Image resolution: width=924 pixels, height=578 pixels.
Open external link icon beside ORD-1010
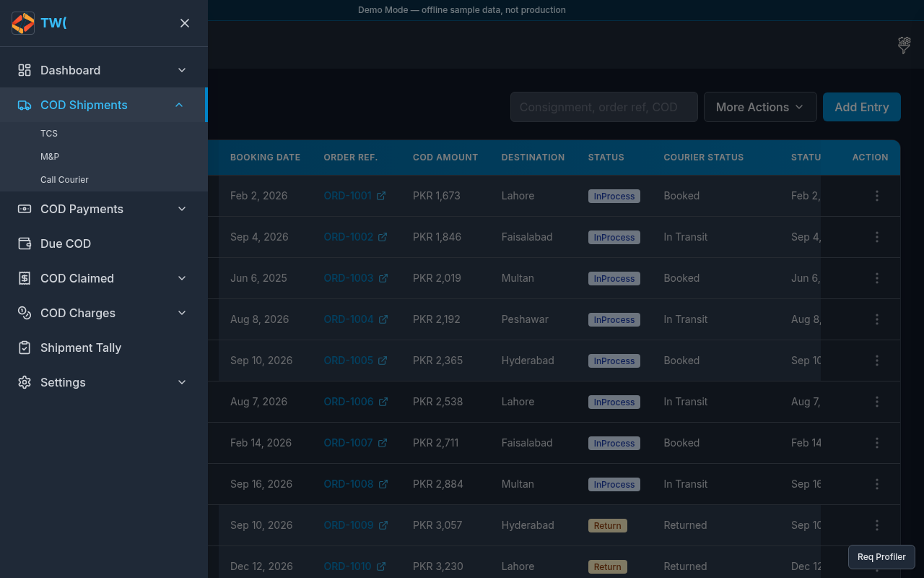click(x=381, y=566)
